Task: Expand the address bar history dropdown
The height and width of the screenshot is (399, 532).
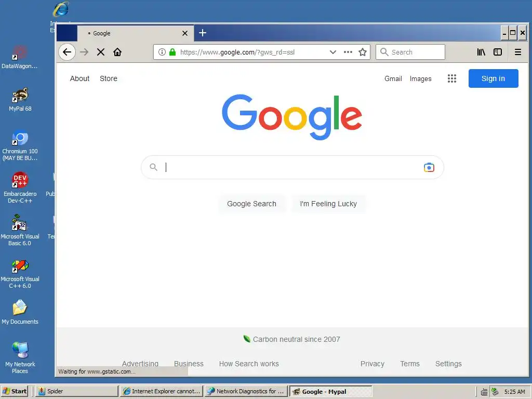Action: pyautogui.click(x=333, y=52)
